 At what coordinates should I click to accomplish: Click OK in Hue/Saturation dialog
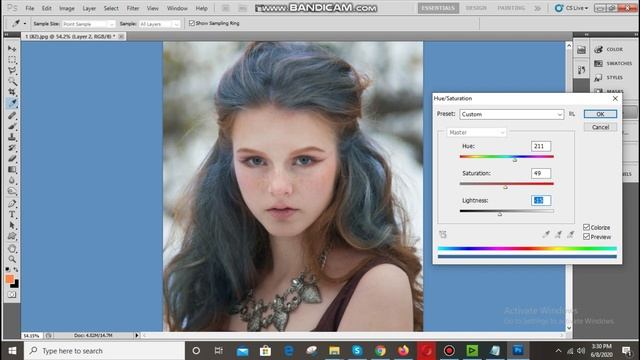(600, 114)
